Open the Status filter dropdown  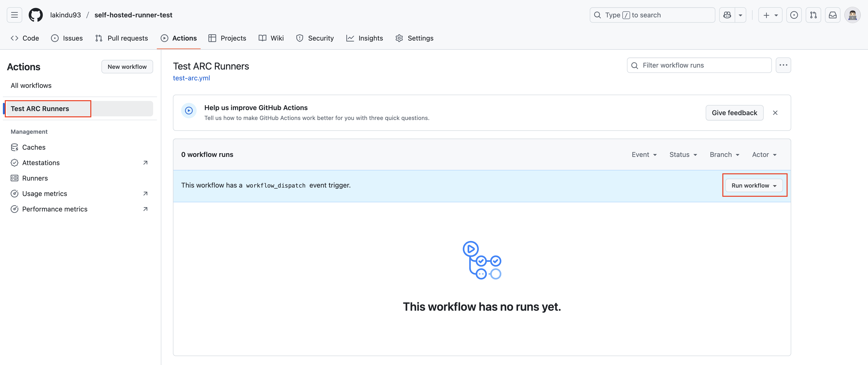click(683, 154)
